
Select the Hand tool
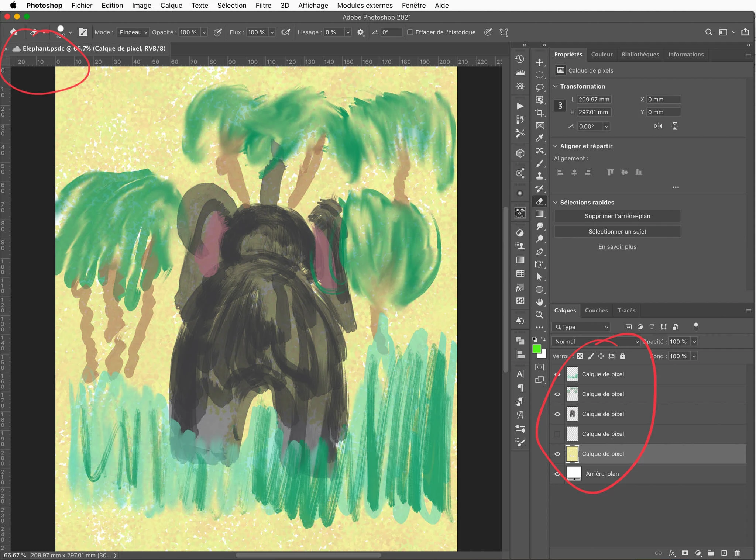click(x=539, y=302)
